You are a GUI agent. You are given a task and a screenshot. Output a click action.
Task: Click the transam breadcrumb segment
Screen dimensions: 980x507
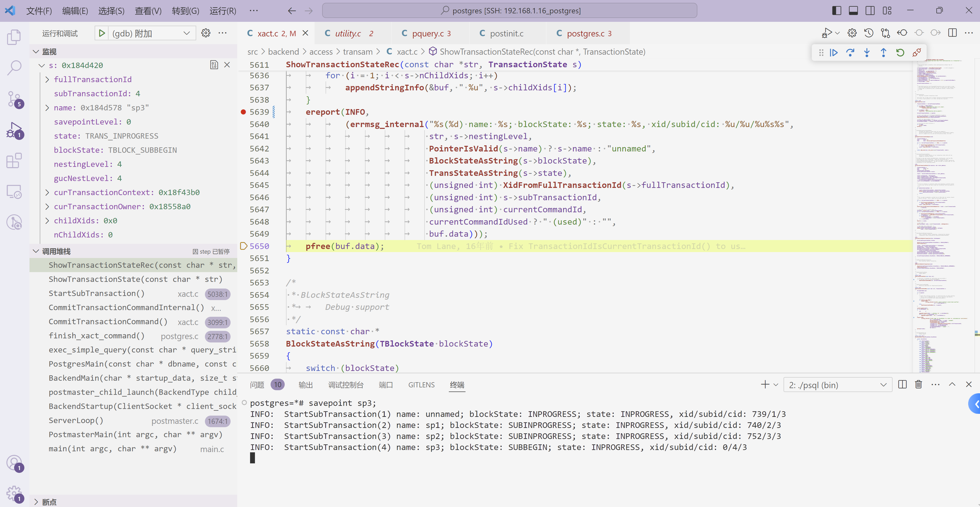pos(357,52)
